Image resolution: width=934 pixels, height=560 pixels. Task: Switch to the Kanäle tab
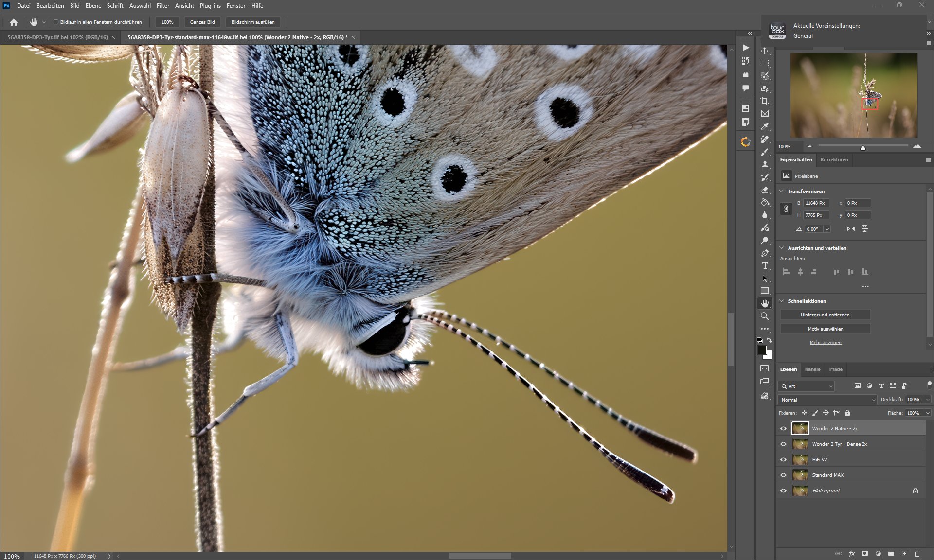click(x=812, y=369)
